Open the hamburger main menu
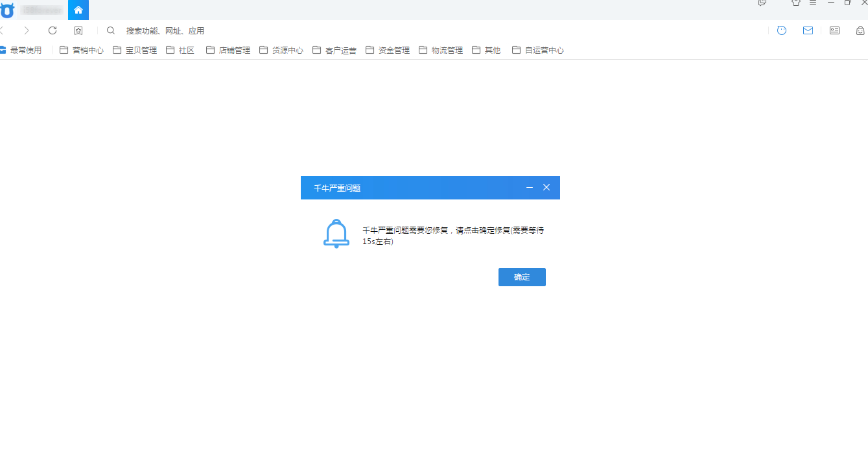Image resolution: width=868 pixels, height=452 pixels. 813,3
